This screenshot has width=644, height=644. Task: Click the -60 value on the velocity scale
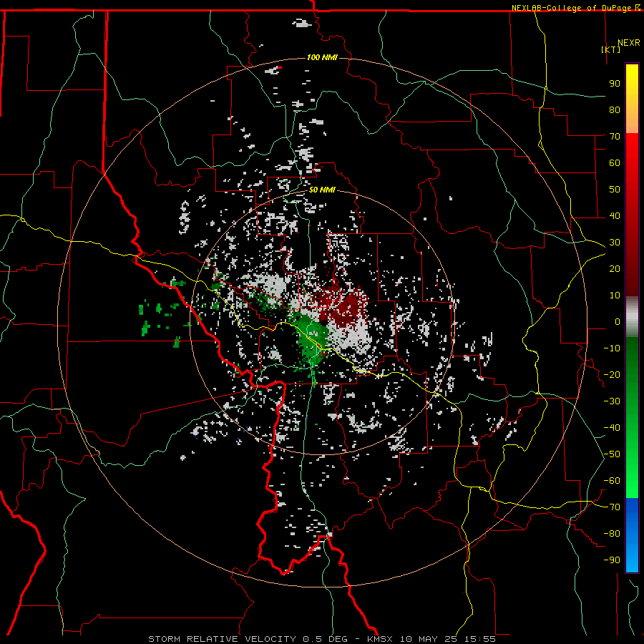pyautogui.click(x=612, y=481)
